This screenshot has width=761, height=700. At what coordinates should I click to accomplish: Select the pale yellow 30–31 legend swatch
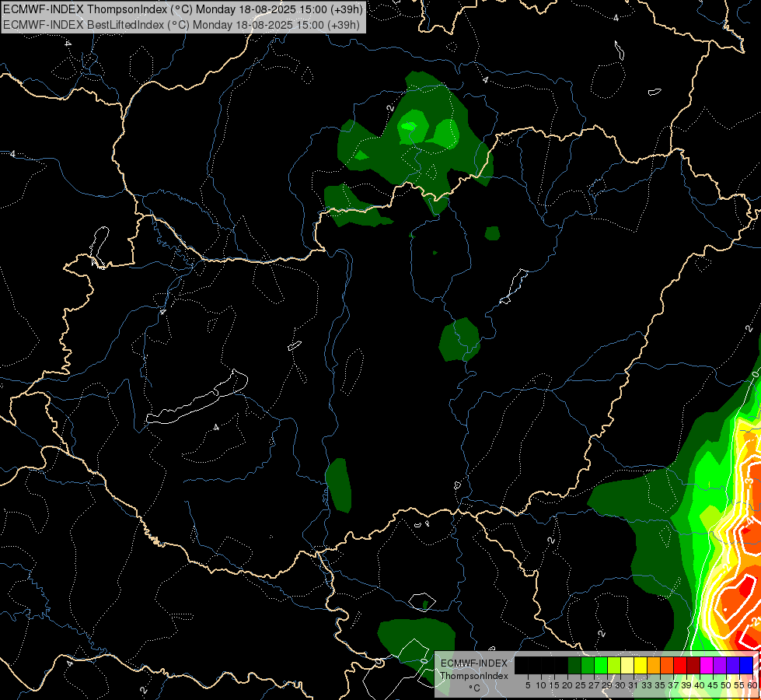627,665
